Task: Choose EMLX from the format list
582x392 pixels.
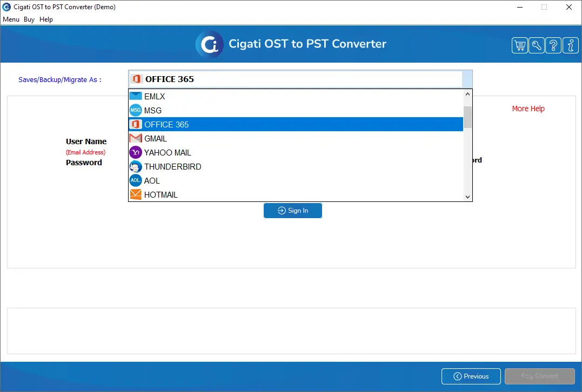Action: [x=296, y=97]
